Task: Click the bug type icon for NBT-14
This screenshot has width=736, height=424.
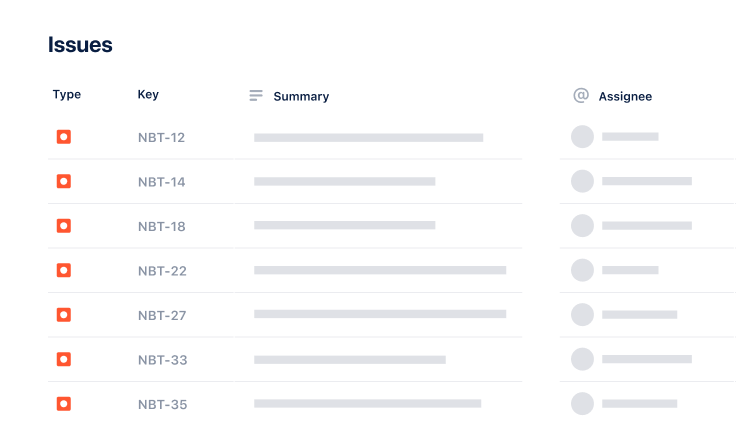Action: (63, 181)
